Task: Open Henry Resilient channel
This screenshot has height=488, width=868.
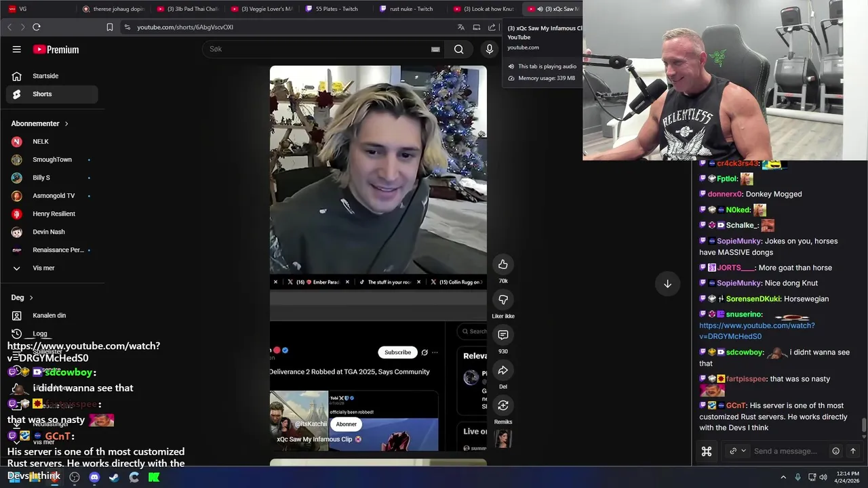Action: click(x=52, y=213)
